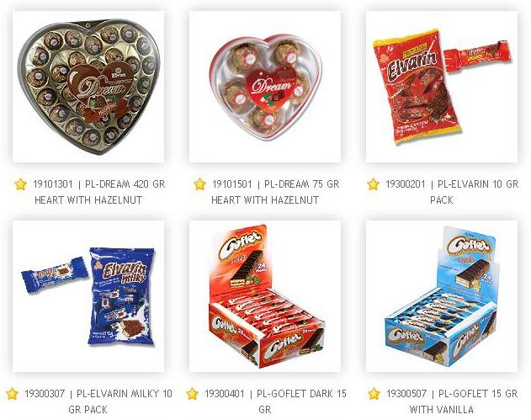The height and width of the screenshot is (420, 531).
Task: Click the star icon for 19300507 Goflet
Action: [x=374, y=394]
